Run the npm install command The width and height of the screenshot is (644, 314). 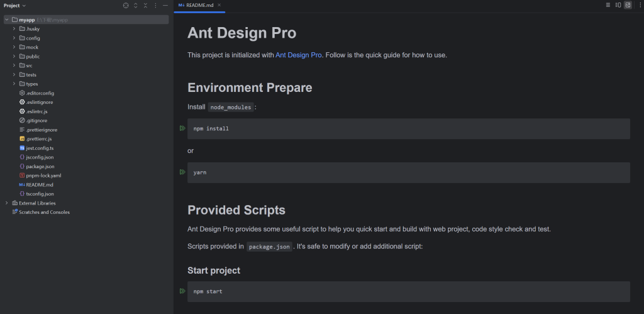click(x=182, y=128)
